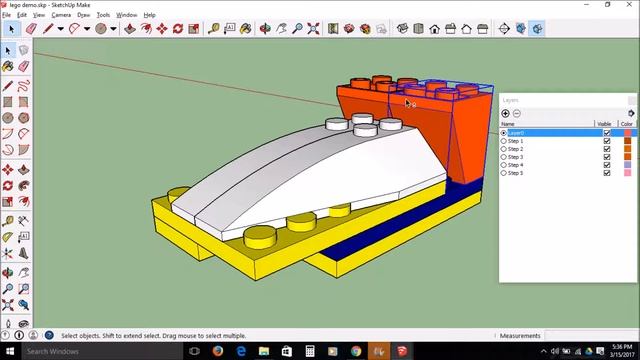Select Push/Pull in the top toolbar
The width and height of the screenshot is (640, 360).
coord(130,29)
